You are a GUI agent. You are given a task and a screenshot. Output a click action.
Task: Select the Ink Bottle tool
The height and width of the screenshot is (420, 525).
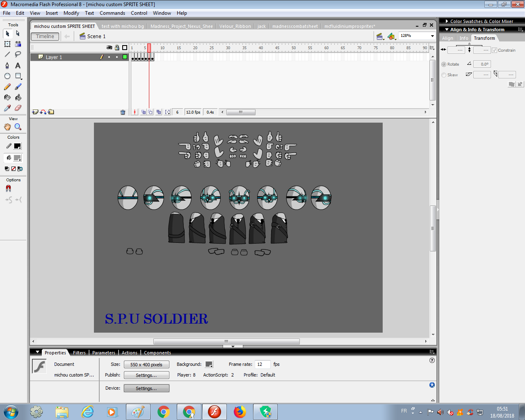tap(7, 97)
